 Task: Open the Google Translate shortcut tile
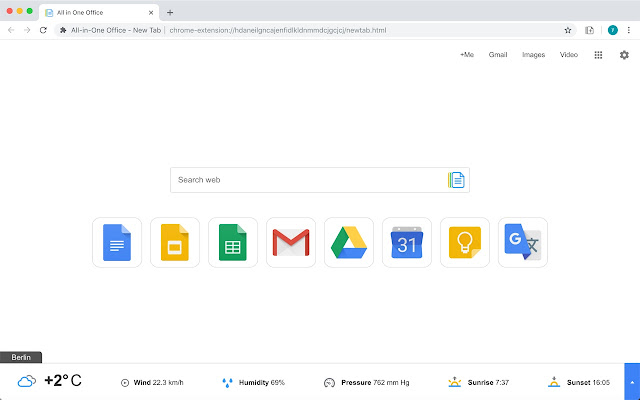coord(522,242)
